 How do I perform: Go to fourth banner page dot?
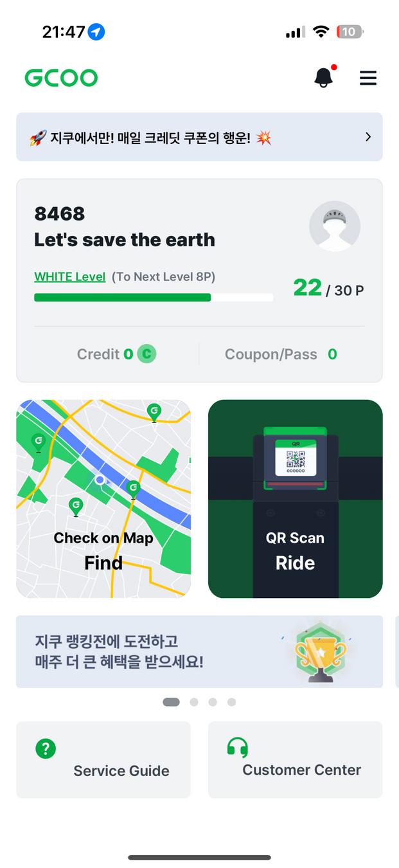point(231,702)
